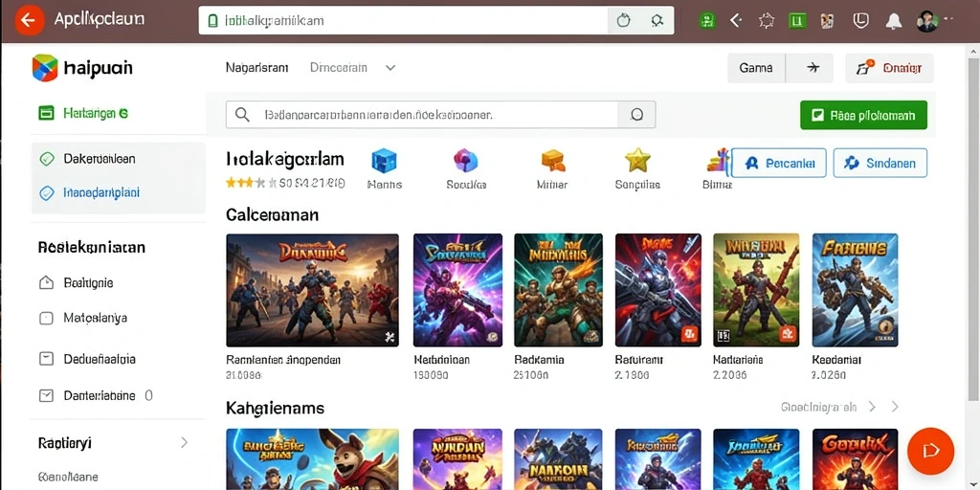980x490 pixels.
Task: Click the green square extension icon left of toolbar arrow
Action: coord(707,21)
